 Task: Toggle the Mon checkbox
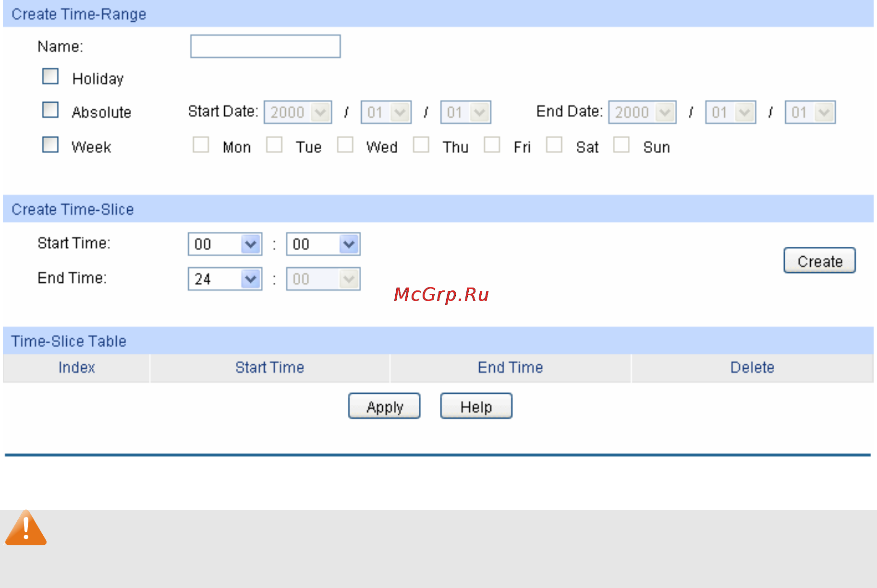(201, 144)
